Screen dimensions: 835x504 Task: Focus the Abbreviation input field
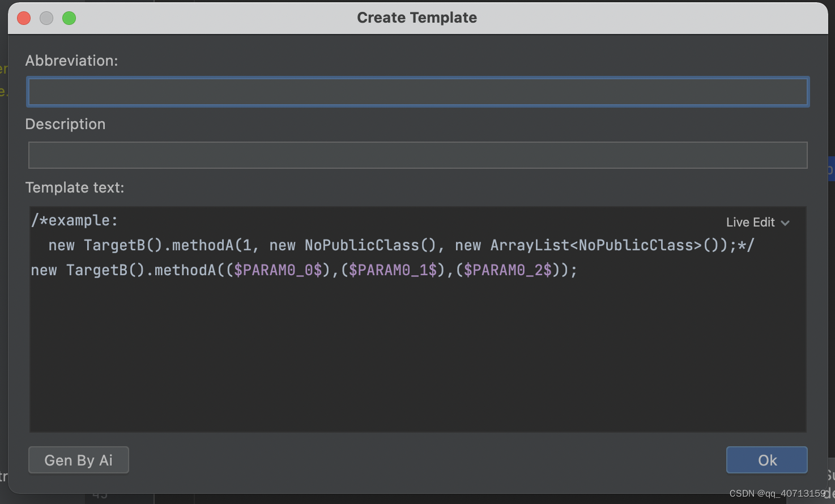417,92
